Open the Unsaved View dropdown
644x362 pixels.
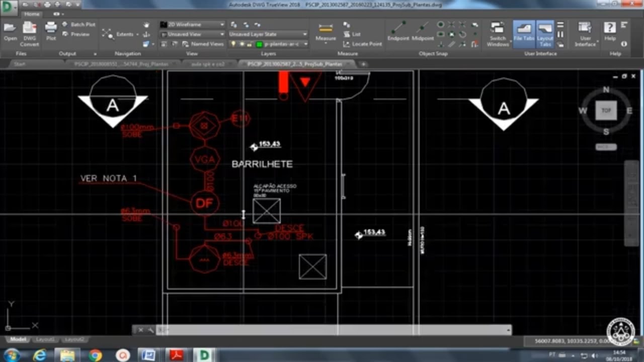tap(193, 34)
